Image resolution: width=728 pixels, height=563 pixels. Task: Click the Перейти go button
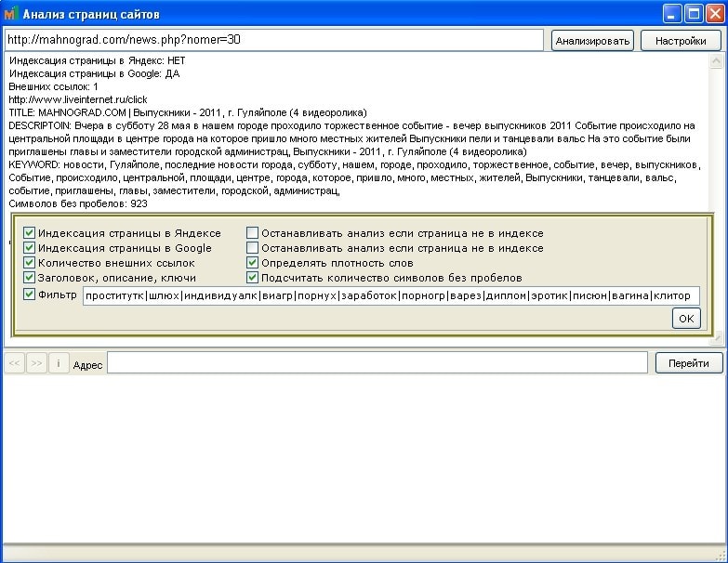[x=689, y=363]
